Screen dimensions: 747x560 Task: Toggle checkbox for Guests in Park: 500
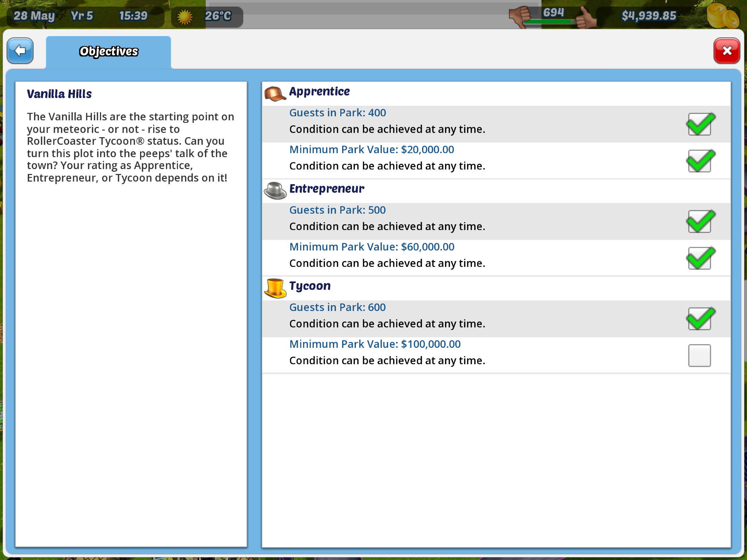[x=700, y=221]
